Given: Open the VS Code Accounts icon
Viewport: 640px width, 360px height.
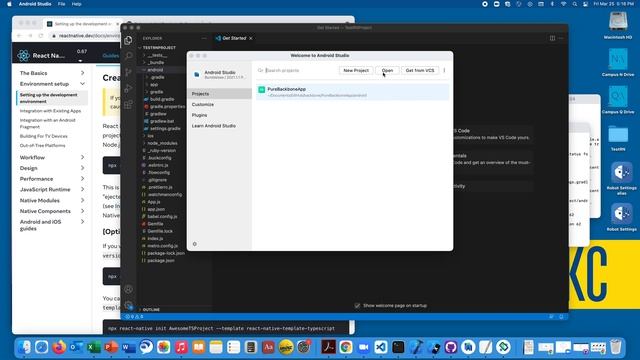Looking at the screenshot, I should point(129,289).
